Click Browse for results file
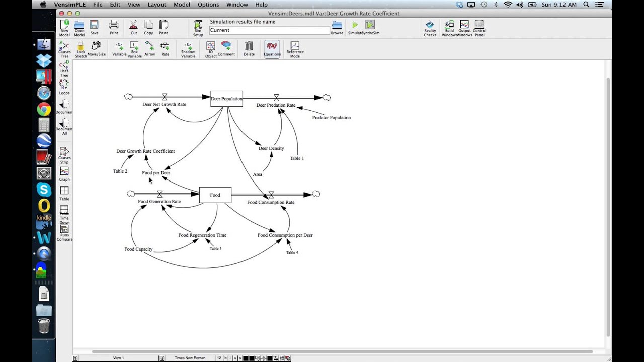The height and width of the screenshot is (362, 644). tap(337, 27)
